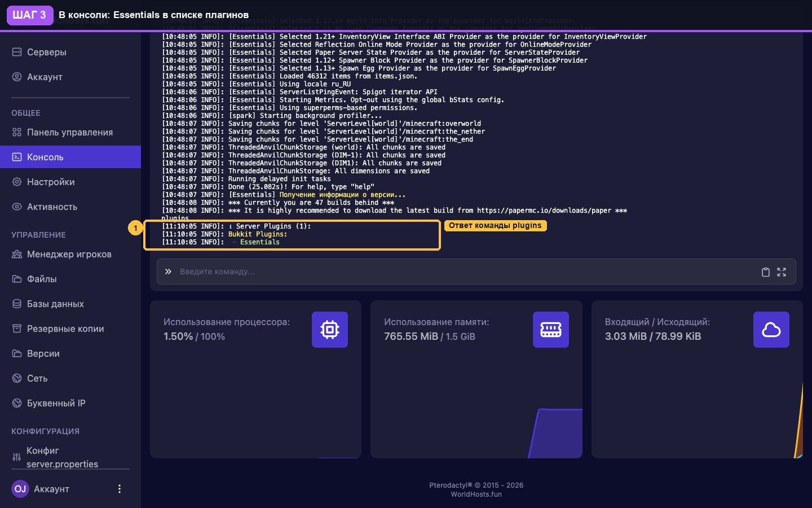The width and height of the screenshot is (812, 508).
Task: Open the Серверы sidebar item
Action: (70, 52)
